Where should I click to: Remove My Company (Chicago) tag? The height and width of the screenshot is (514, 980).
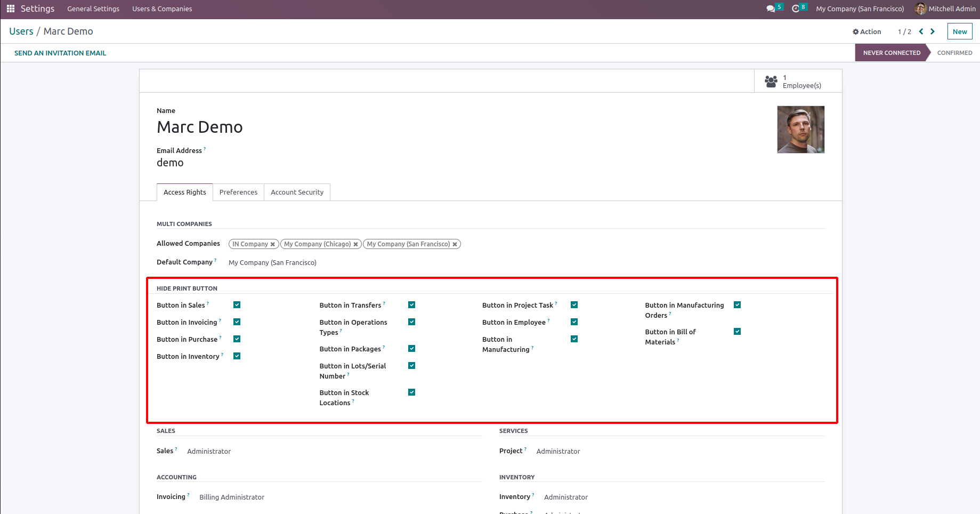click(x=355, y=244)
